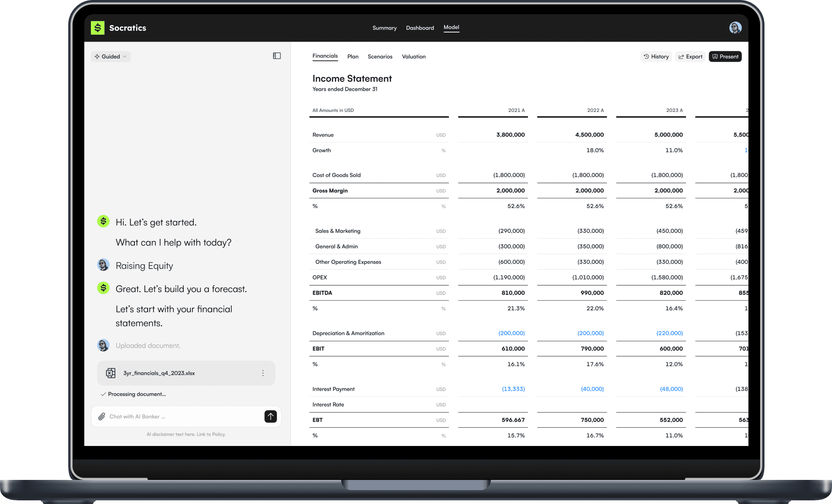Switch to the Summary tab

pos(384,28)
